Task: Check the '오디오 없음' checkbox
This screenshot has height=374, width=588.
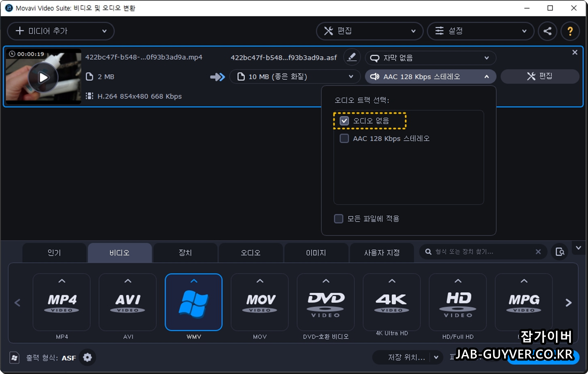Action: coord(344,121)
